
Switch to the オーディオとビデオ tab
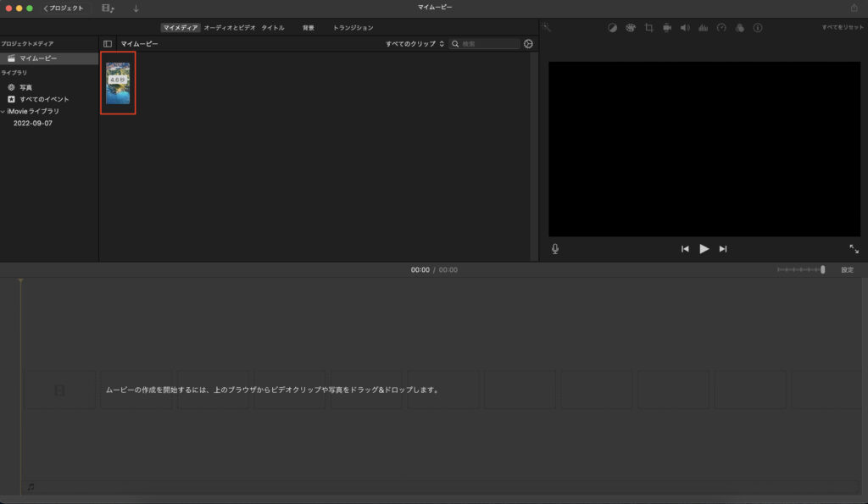click(229, 28)
